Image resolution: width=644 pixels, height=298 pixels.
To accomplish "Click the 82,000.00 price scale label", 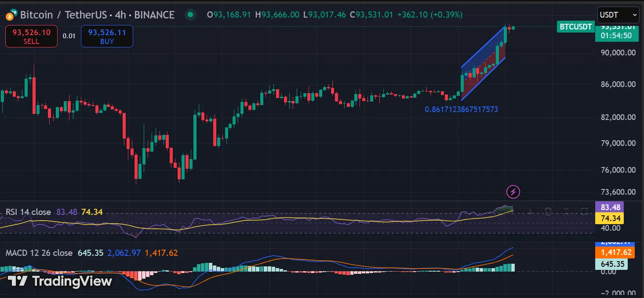I will coord(618,117).
